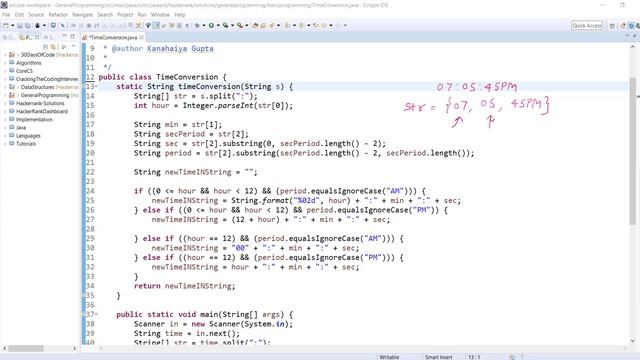Maximize the Package Explorer view

(73, 37)
